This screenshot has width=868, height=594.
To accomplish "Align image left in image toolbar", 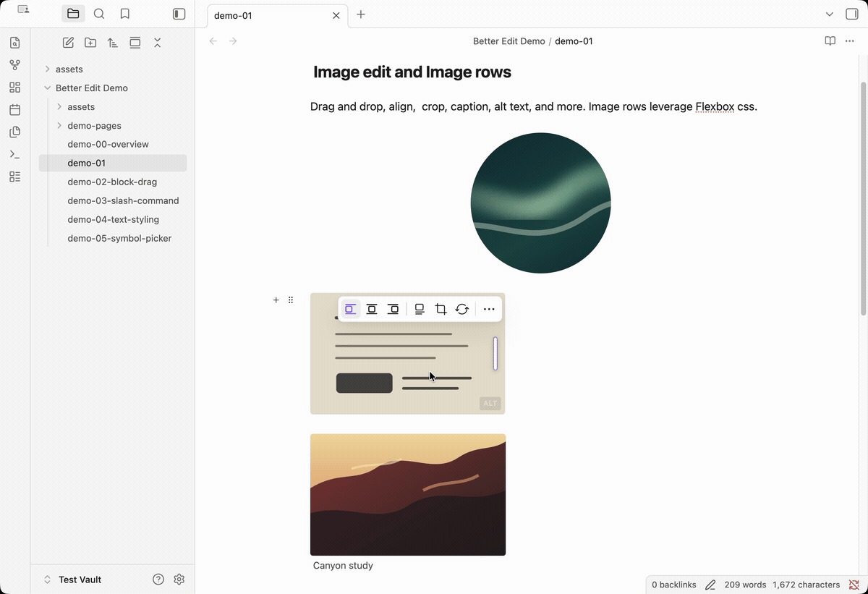I will (350, 309).
